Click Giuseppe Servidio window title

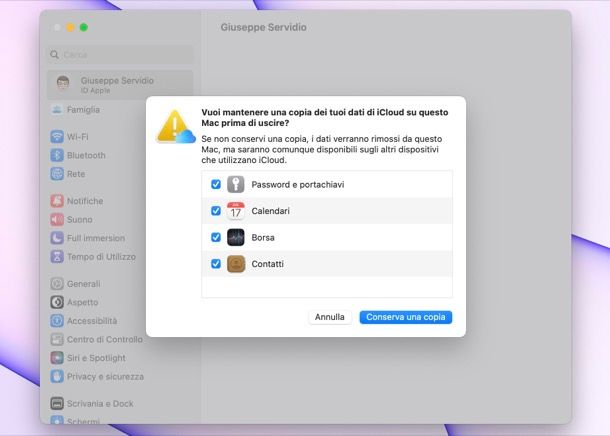click(263, 27)
